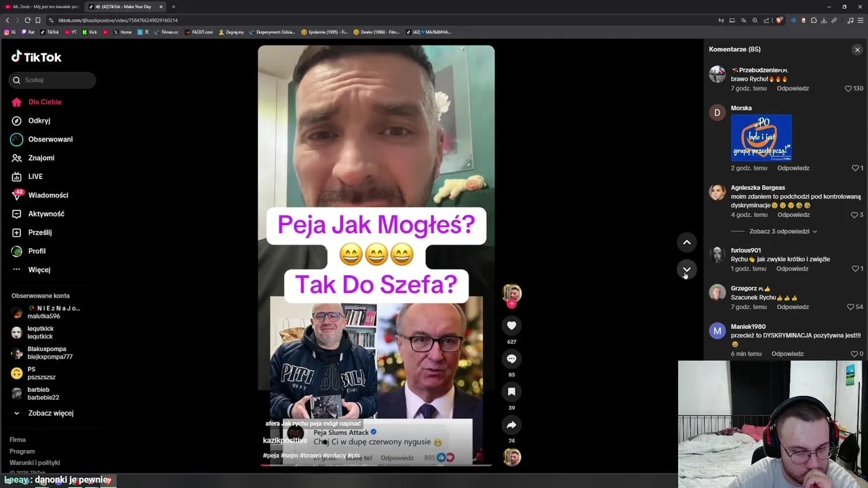The width and height of the screenshot is (868, 488).
Task: Click the browser address bar URL
Action: [x=118, y=20]
